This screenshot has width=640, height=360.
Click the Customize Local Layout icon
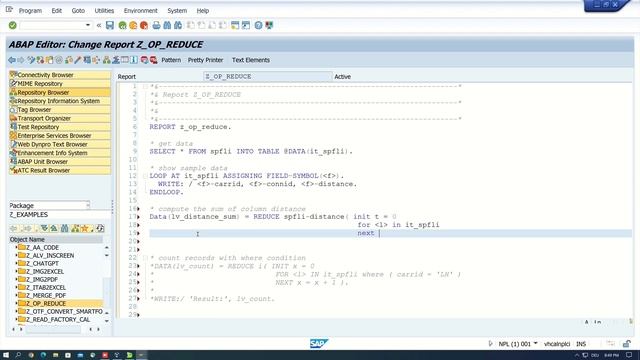click(269, 25)
